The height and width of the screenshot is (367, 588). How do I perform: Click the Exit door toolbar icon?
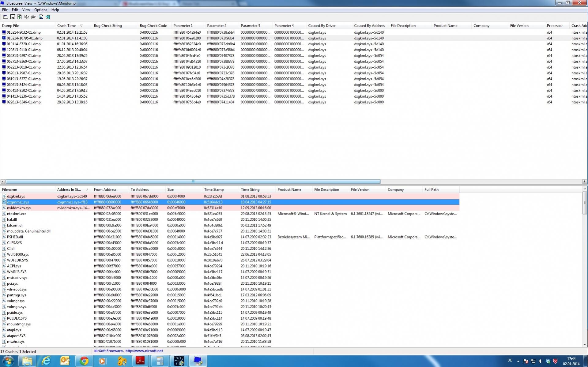[x=48, y=17]
